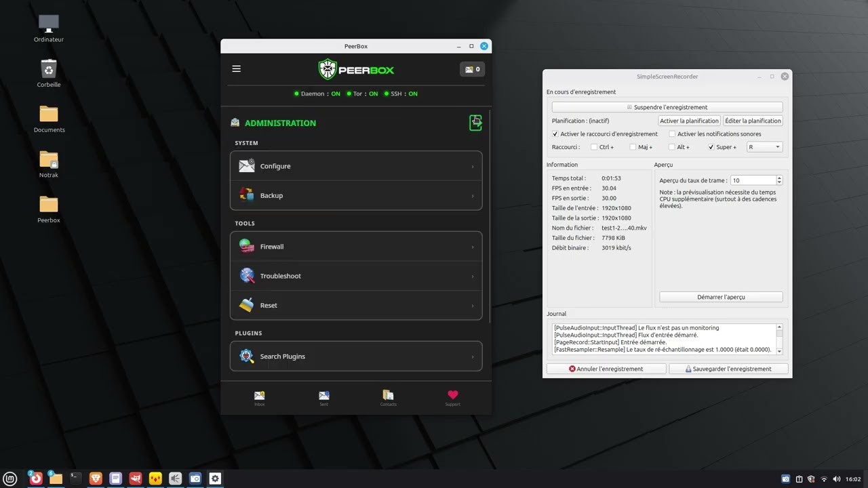
Task: Click the settings gear taskbar icon
Action: tap(215, 479)
